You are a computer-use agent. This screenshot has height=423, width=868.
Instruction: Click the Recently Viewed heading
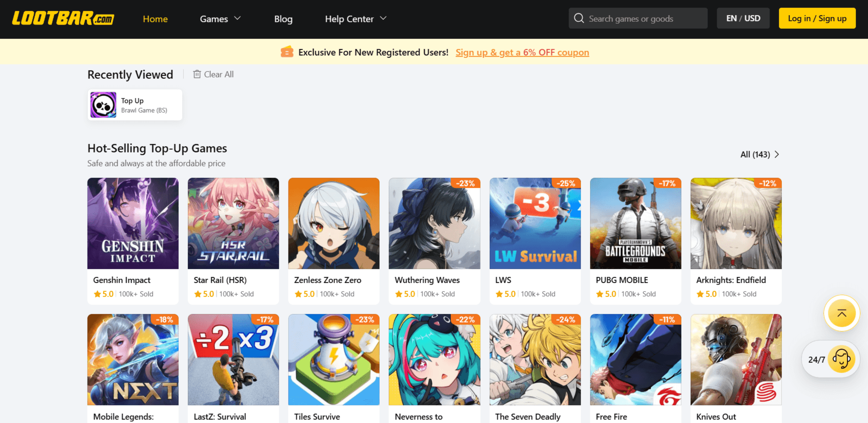(130, 75)
